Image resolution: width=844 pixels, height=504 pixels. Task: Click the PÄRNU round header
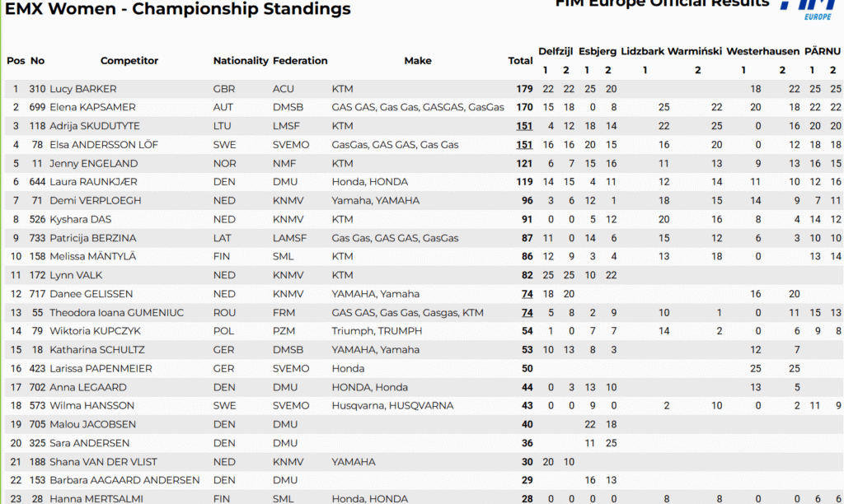(823, 52)
